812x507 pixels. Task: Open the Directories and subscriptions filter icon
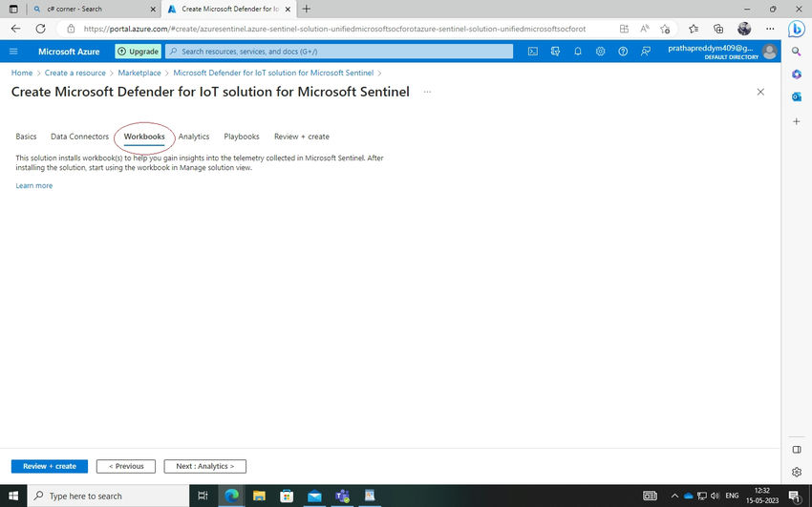coord(555,52)
